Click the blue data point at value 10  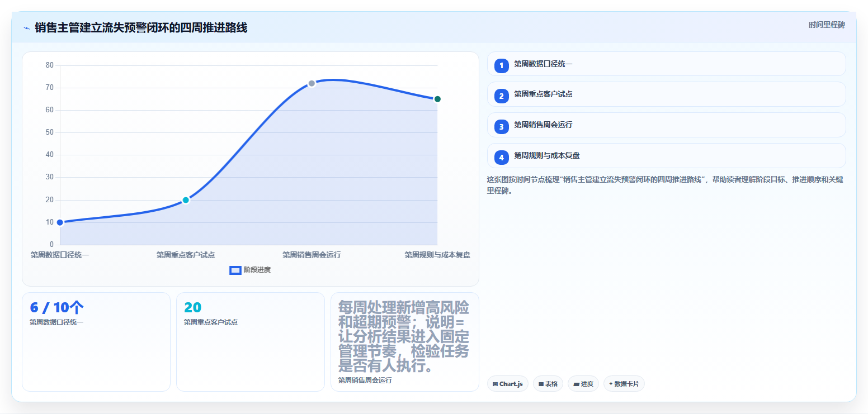60,222
